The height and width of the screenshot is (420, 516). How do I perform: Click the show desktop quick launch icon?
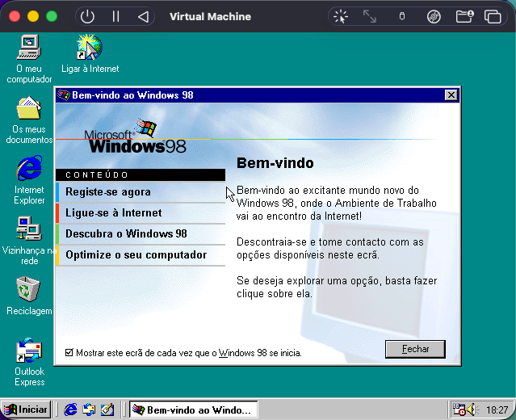pyautogui.click(x=107, y=409)
